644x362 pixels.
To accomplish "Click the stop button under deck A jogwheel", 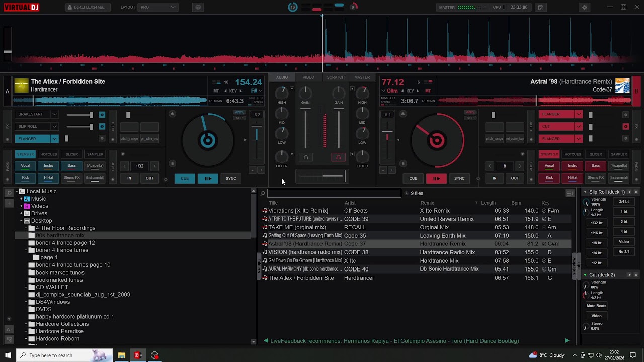I will pos(172,163).
